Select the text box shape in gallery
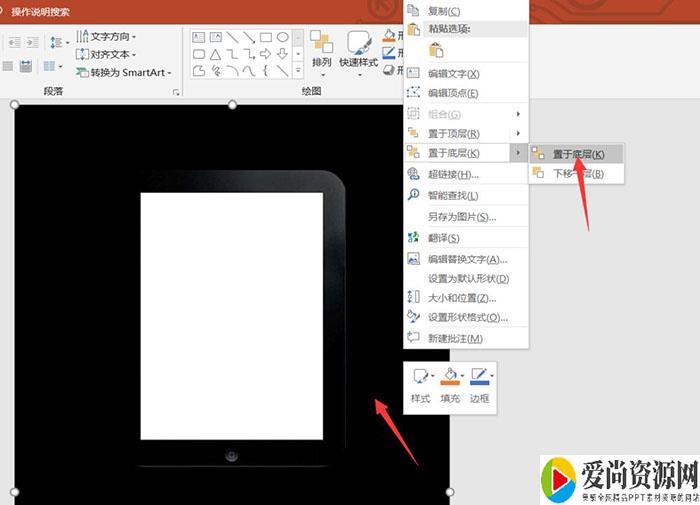Screen dimensions: 700x505 click(199, 37)
